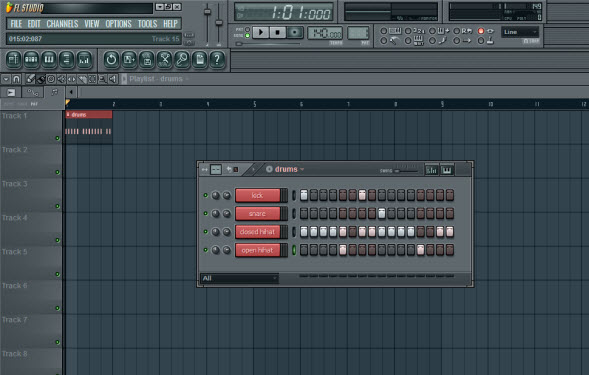Click the snare channel button
This screenshot has height=375, width=589.
(258, 213)
